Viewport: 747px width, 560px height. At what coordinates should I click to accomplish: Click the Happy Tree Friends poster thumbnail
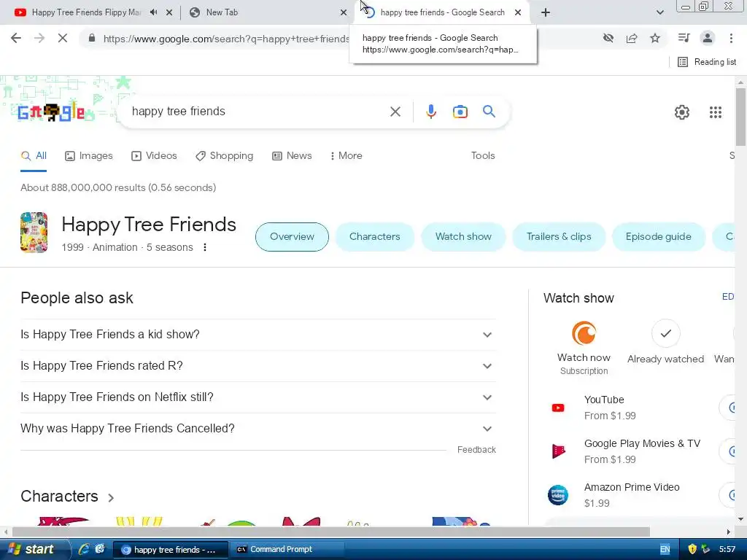point(34,233)
